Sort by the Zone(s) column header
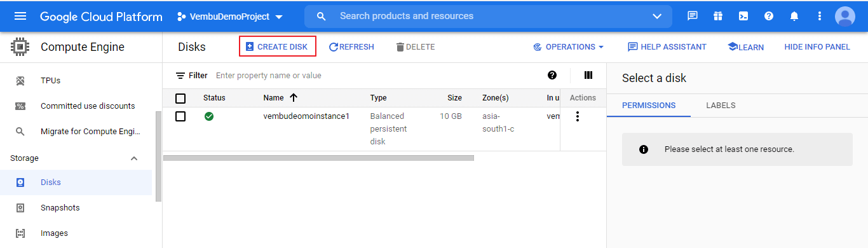This screenshot has width=868, height=248. [x=496, y=98]
